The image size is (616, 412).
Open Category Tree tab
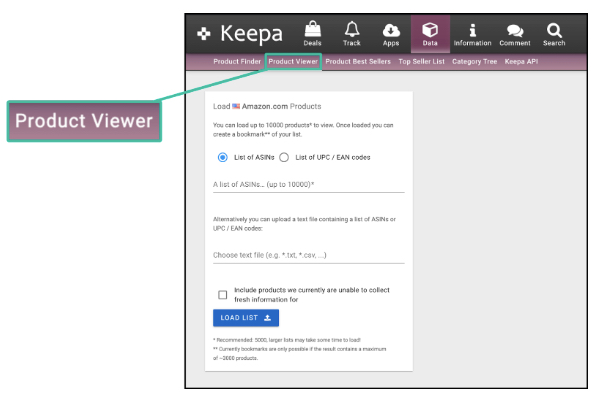coord(475,62)
